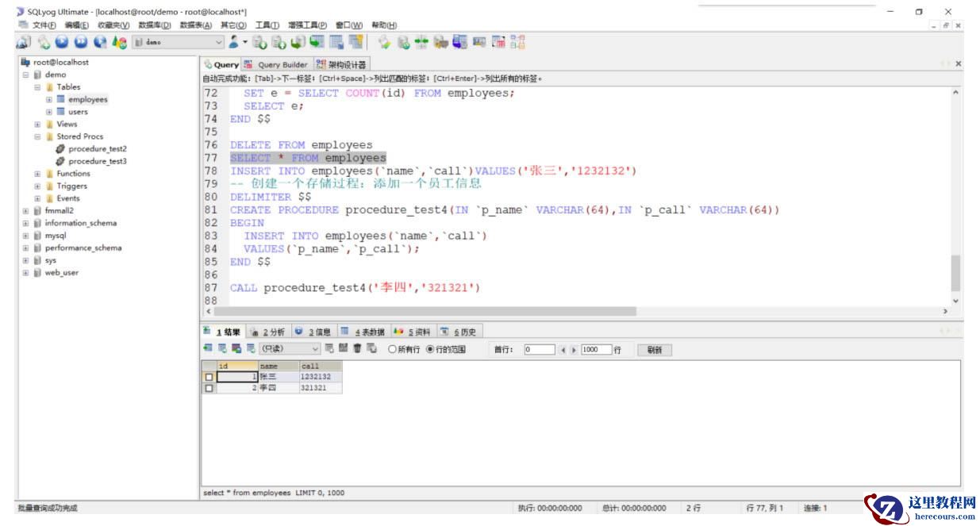Click the editor vertical scrollbar thumb

point(955,273)
